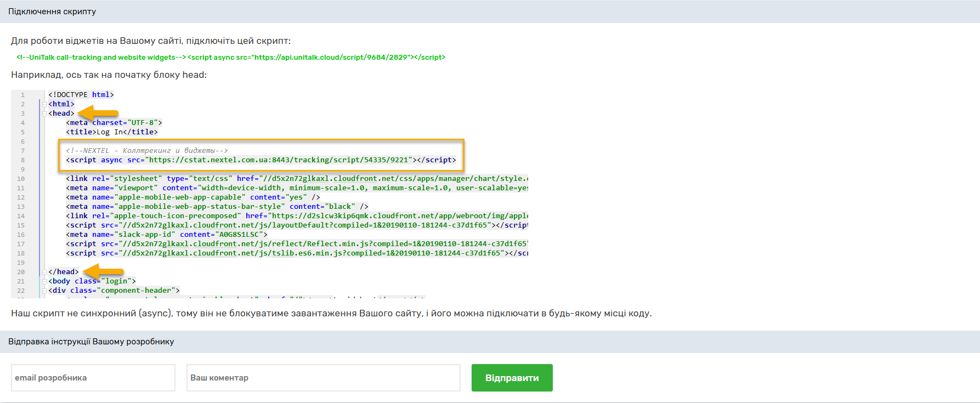Click into the Ваш коментар field
Image resolution: width=980 pixels, height=403 pixels.
(323, 378)
